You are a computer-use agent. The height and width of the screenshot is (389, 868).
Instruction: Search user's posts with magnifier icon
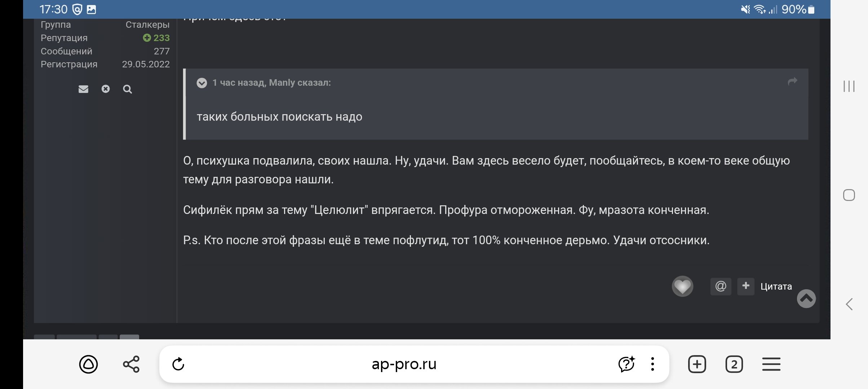click(x=127, y=89)
